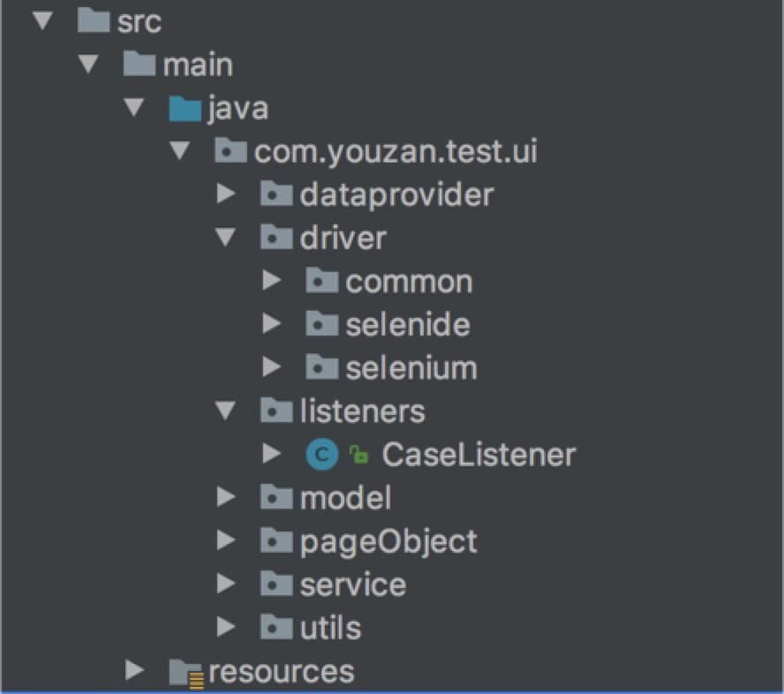Collapse the com.youzan.test.ui package arrow

(x=180, y=151)
